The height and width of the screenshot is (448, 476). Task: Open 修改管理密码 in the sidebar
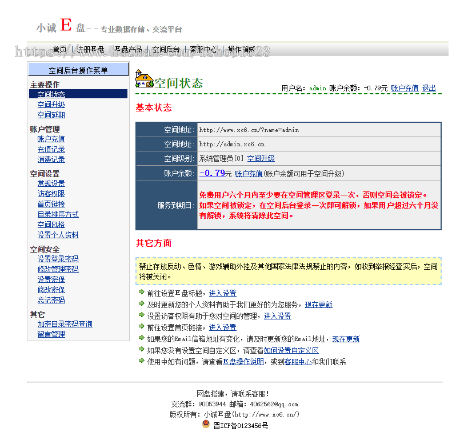point(58,269)
